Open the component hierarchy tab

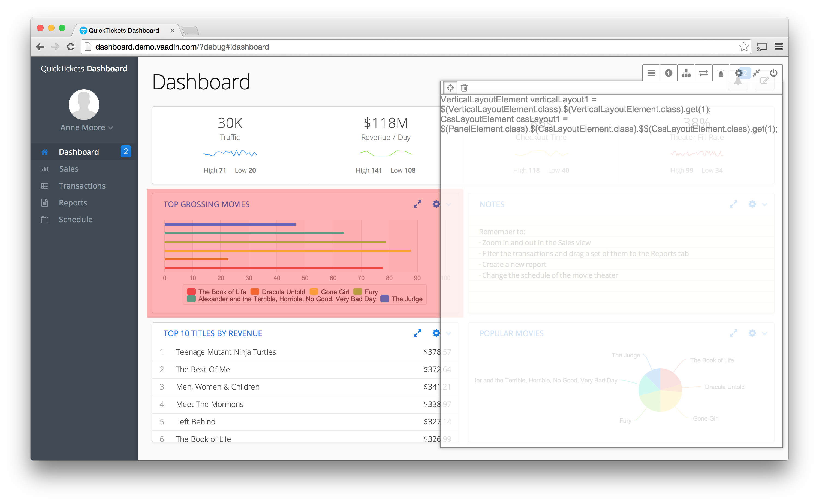(686, 73)
